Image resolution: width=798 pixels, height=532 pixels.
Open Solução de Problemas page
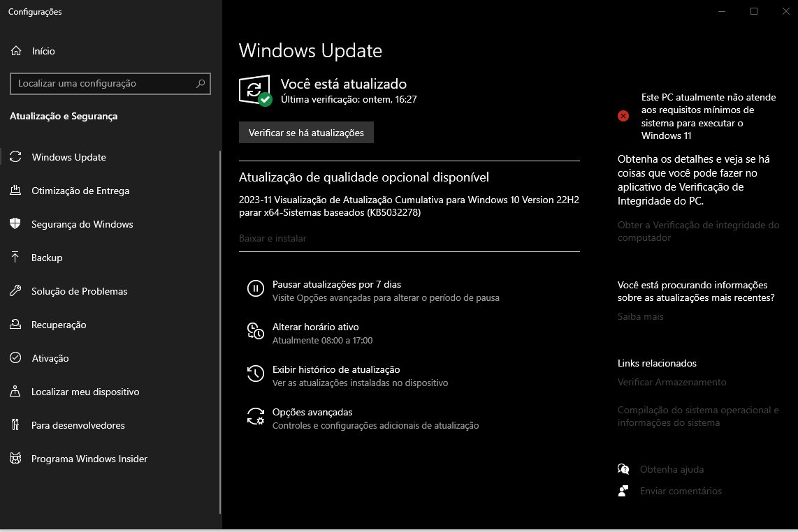point(80,291)
